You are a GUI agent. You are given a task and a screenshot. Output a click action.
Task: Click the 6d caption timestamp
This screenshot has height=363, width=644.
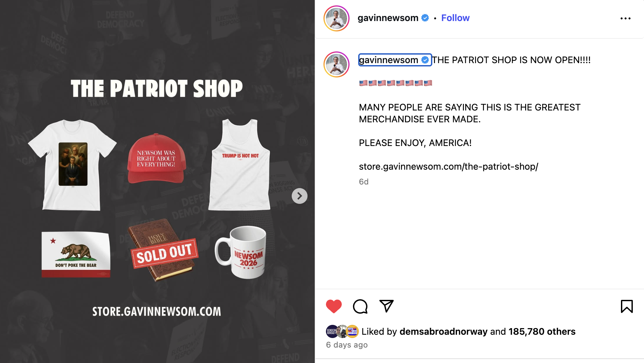tap(363, 182)
